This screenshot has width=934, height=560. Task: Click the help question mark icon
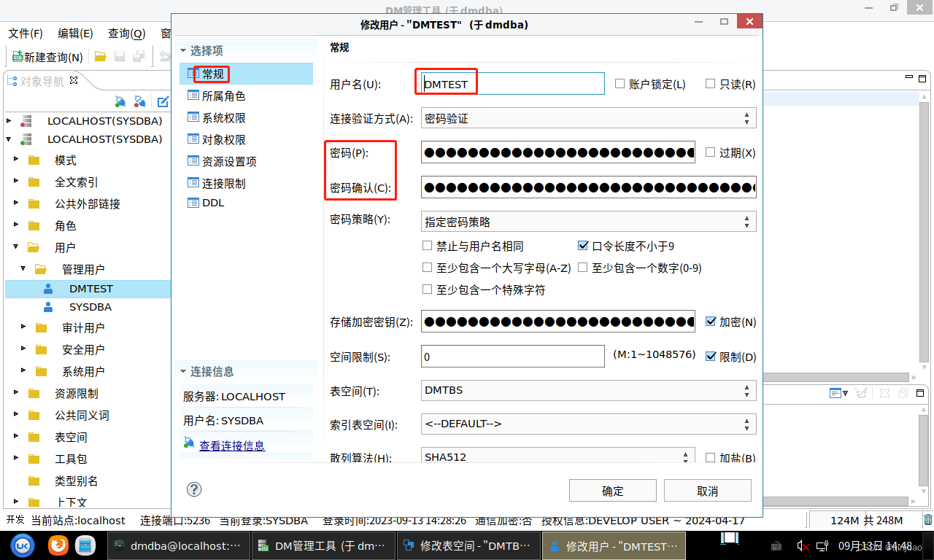pos(194,489)
